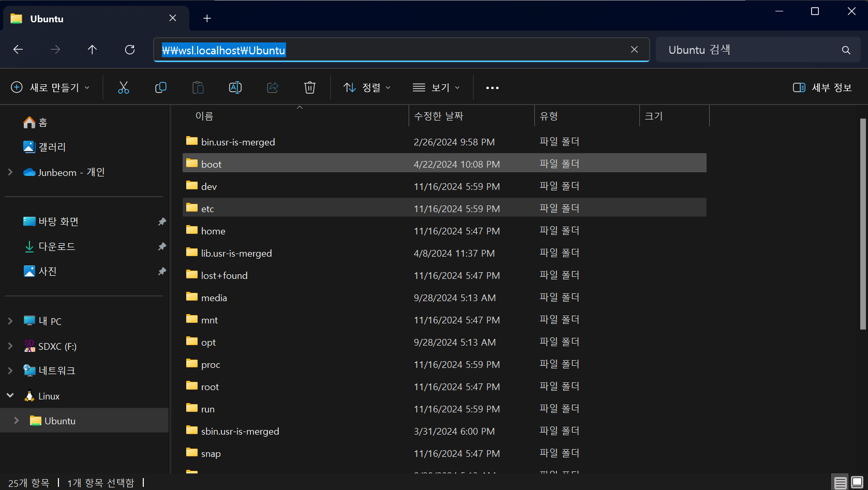Select the mnt folder row

tap(444, 320)
